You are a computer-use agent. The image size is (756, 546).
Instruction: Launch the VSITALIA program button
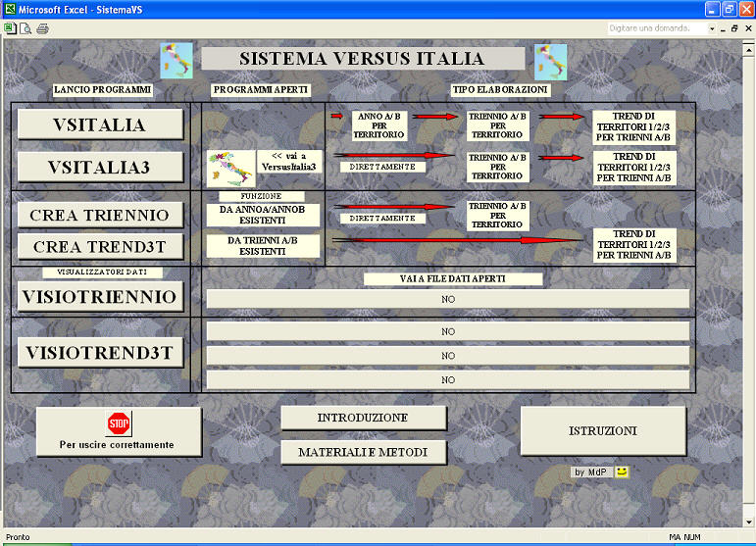100,124
